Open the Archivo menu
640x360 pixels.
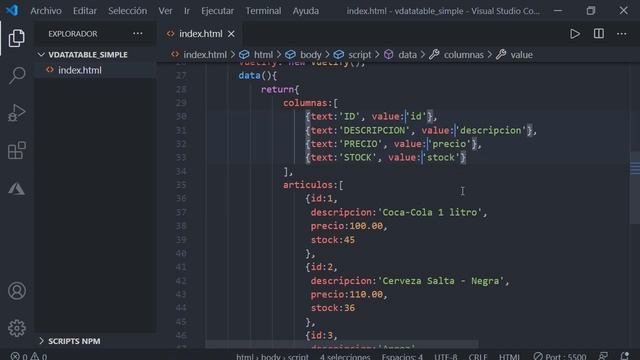[46, 11]
